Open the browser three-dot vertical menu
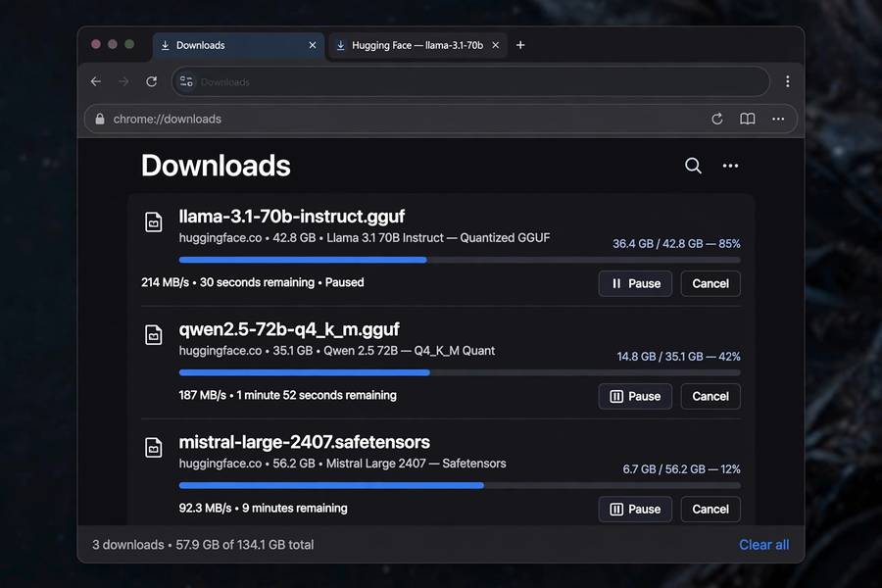The height and width of the screenshot is (588, 882). (x=788, y=81)
